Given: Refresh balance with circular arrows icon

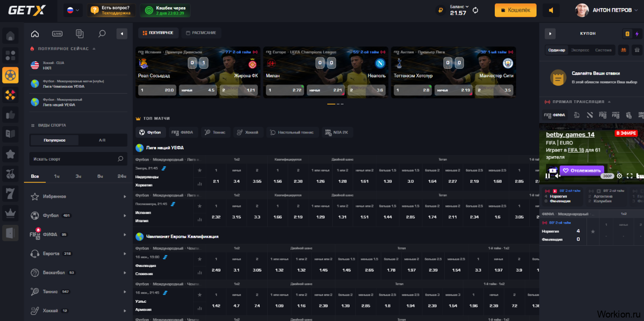Looking at the screenshot, I should [476, 10].
